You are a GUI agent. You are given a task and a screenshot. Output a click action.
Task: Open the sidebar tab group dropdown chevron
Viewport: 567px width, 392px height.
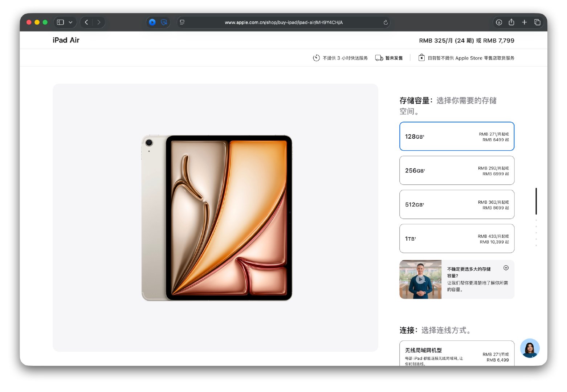[x=70, y=22]
